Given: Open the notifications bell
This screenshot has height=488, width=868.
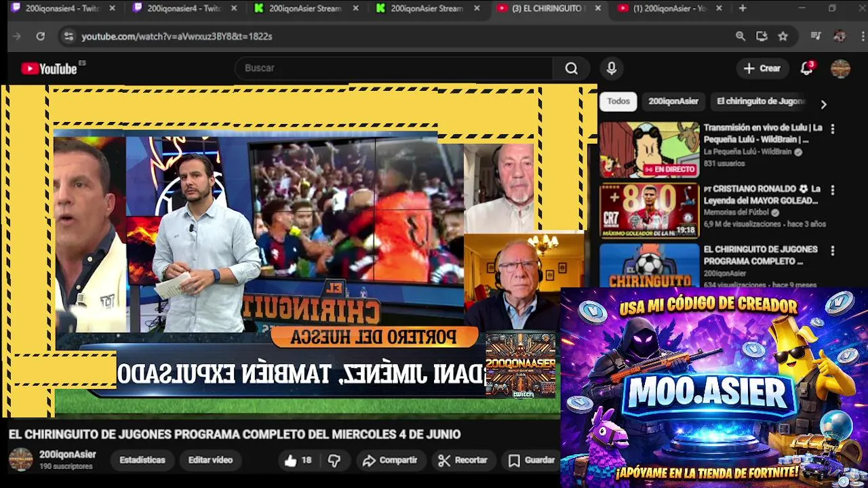Looking at the screenshot, I should point(806,68).
